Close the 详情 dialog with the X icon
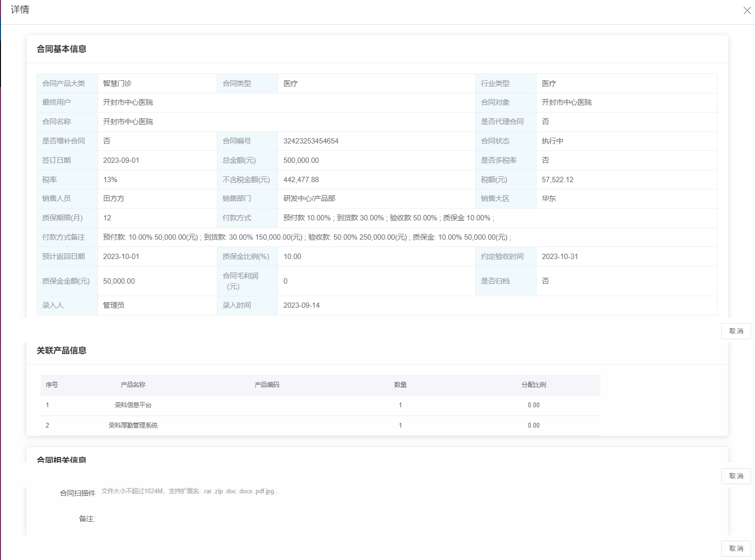Viewport: 755px width, 560px height. pyautogui.click(x=747, y=11)
